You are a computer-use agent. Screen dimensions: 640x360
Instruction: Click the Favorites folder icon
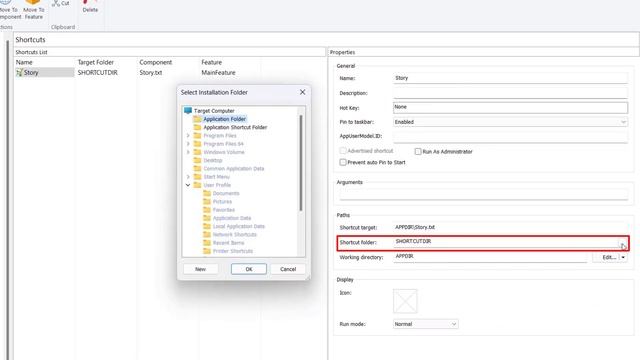(207, 209)
